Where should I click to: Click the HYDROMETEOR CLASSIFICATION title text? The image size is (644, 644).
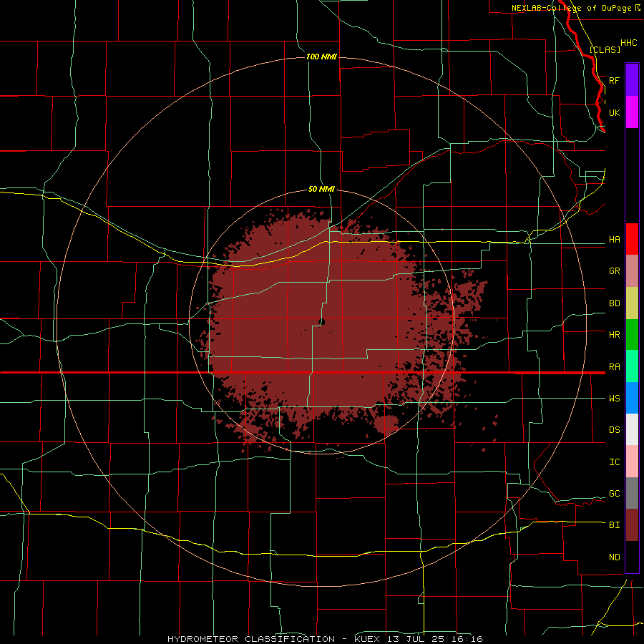click(x=251, y=639)
